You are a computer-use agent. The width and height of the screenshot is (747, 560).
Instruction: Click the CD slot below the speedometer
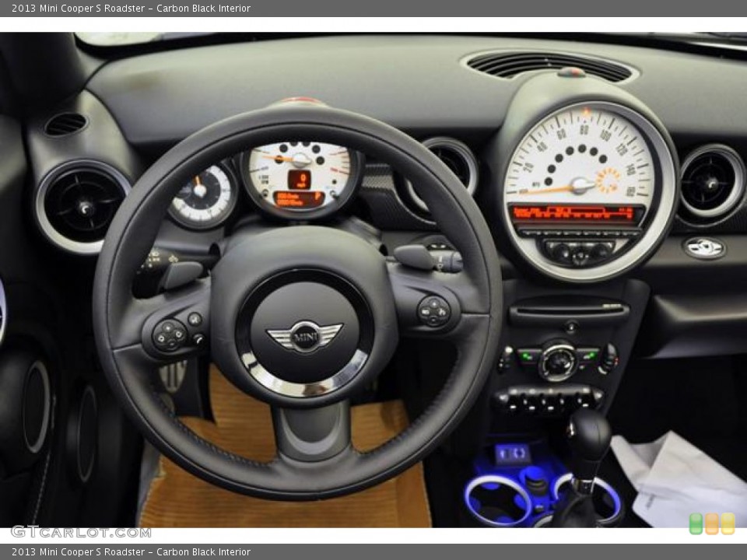pyautogui.click(x=569, y=312)
